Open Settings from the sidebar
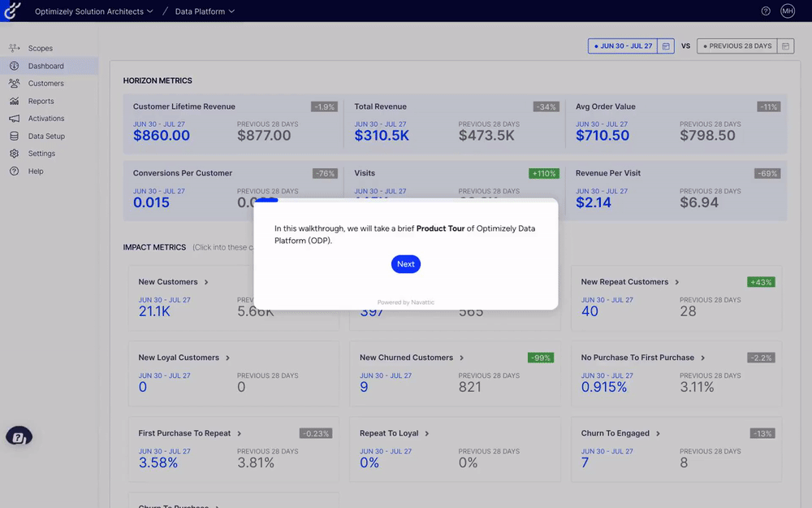Image resolution: width=812 pixels, height=508 pixels. [50, 154]
